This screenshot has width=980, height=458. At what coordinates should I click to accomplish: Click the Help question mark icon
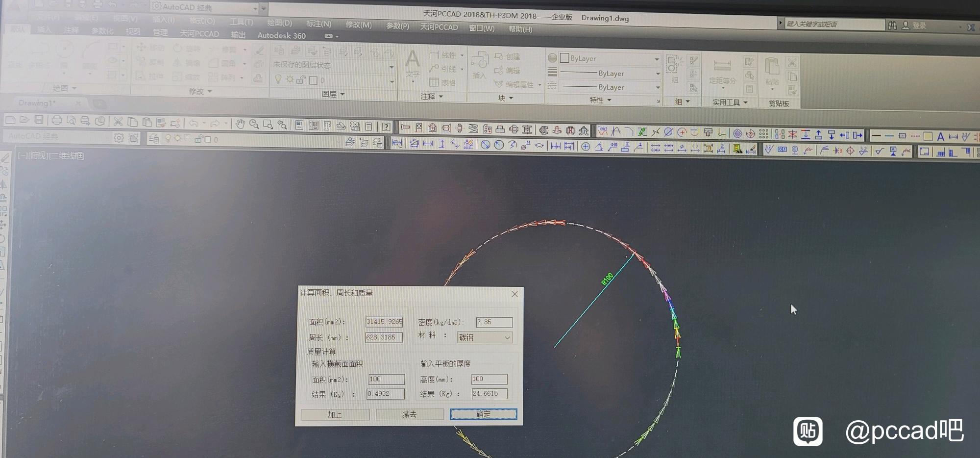pos(386,127)
